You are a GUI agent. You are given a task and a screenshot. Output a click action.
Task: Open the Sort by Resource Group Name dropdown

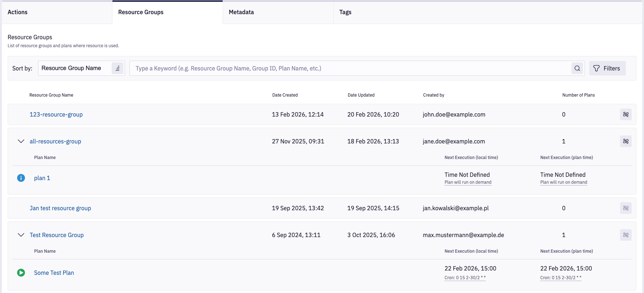tap(74, 68)
